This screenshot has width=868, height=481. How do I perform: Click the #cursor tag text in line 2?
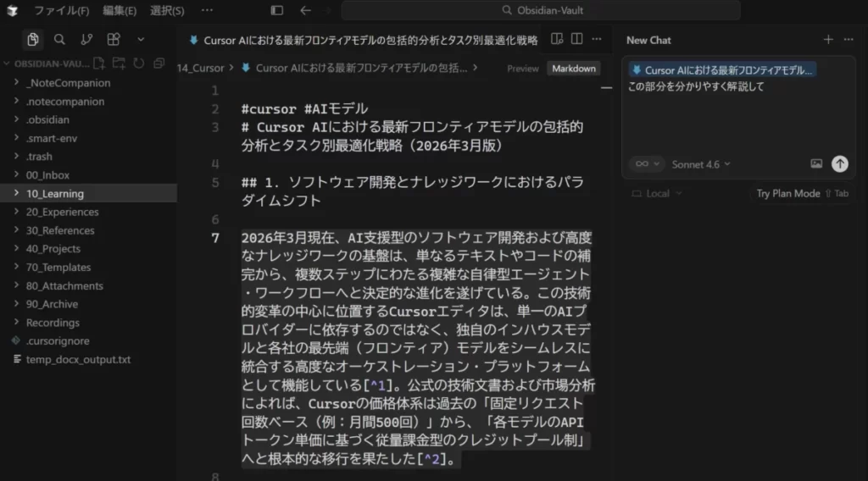point(269,109)
